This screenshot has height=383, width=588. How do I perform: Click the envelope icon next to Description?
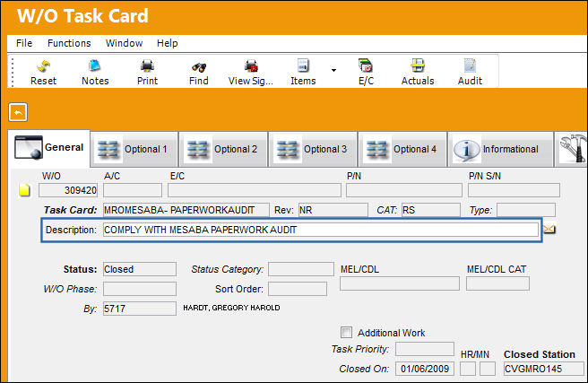click(549, 230)
